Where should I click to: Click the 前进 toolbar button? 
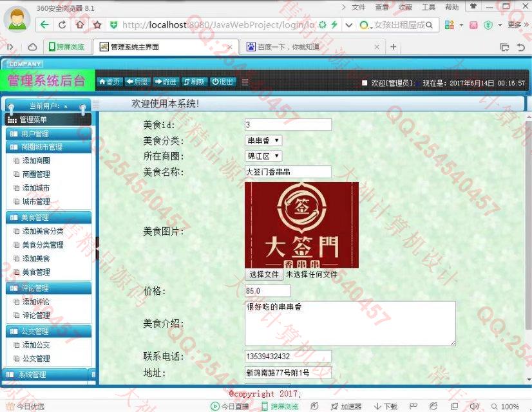[x=166, y=82]
